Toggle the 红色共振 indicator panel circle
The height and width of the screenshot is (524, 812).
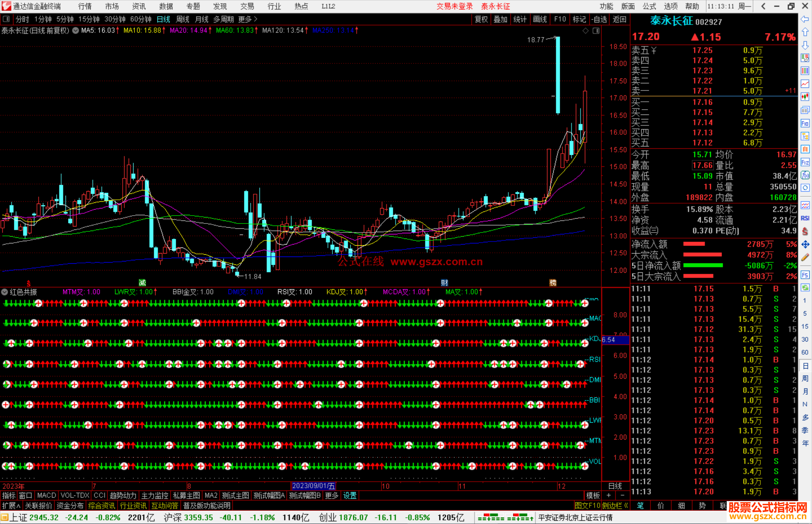tap(5, 292)
